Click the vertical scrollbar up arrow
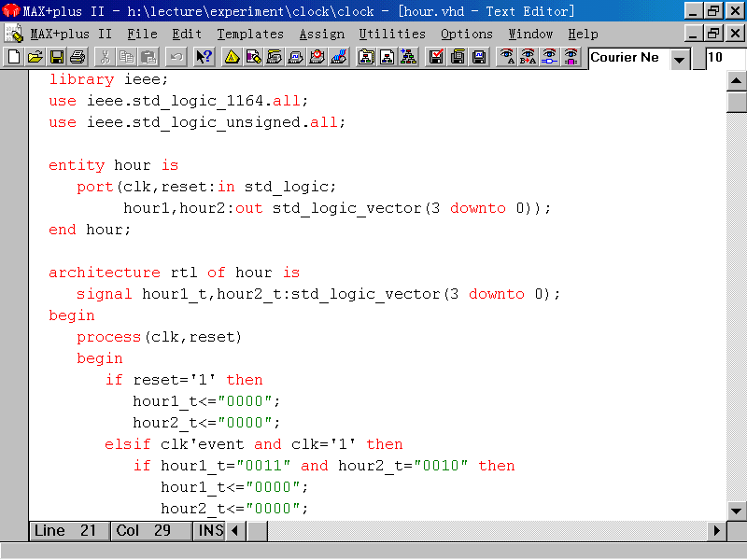Screen dimensions: 747x560 tap(736, 80)
